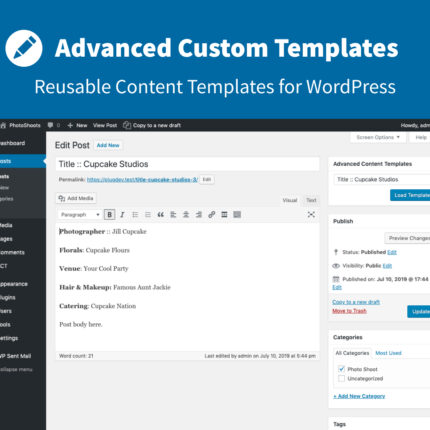430x430 pixels.
Task: Uncheck the Photo Shoot category
Action: [x=341, y=369]
